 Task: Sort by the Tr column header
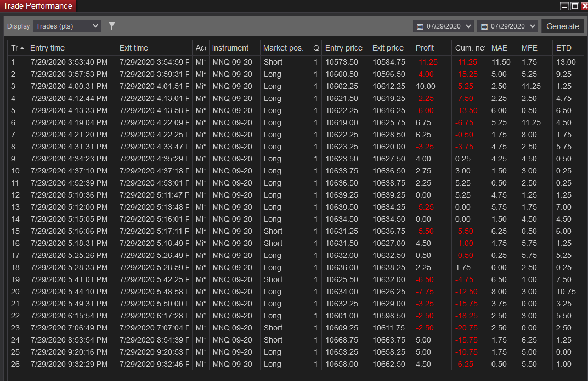pyautogui.click(x=17, y=48)
